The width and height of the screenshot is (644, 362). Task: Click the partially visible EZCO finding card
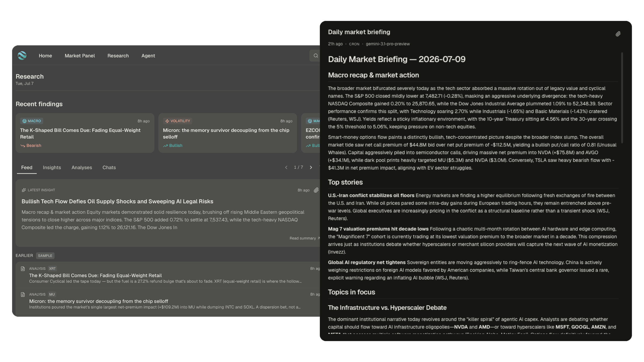point(311,133)
